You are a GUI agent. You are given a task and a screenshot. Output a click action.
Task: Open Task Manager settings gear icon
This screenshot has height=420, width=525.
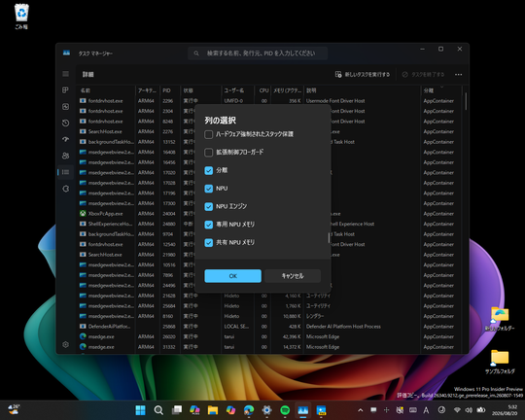(x=66, y=344)
